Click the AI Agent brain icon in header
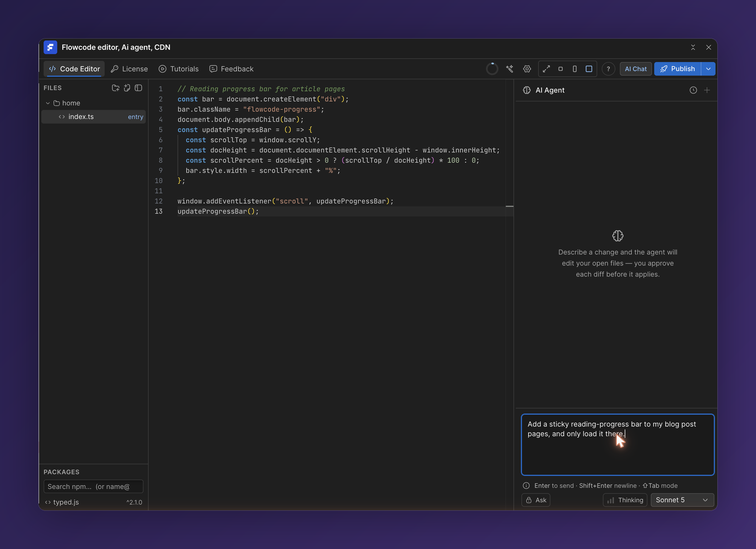This screenshot has width=756, height=549. point(527,90)
